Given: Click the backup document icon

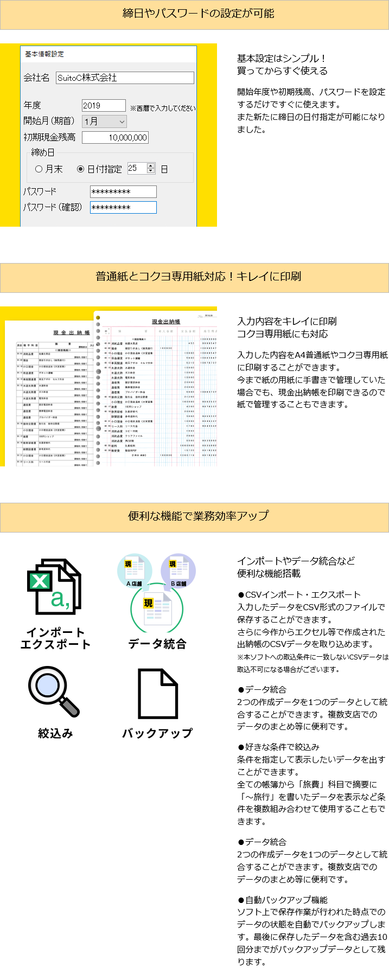Looking at the screenshot, I should pyautogui.click(x=158, y=694).
